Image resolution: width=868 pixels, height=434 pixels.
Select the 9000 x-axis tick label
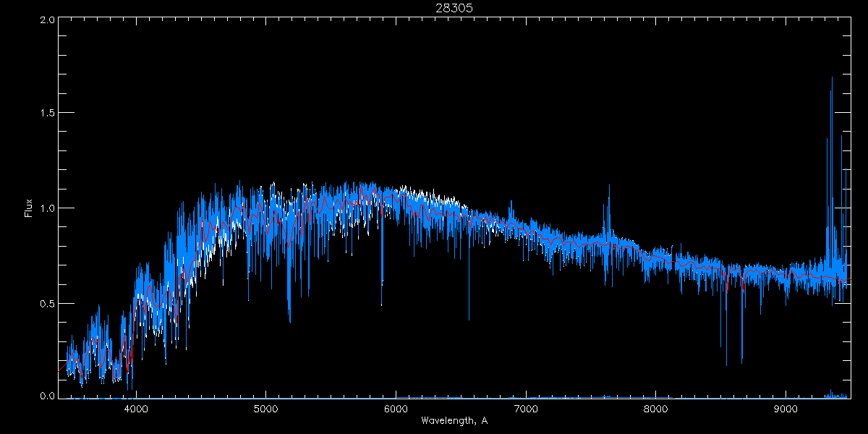786,408
